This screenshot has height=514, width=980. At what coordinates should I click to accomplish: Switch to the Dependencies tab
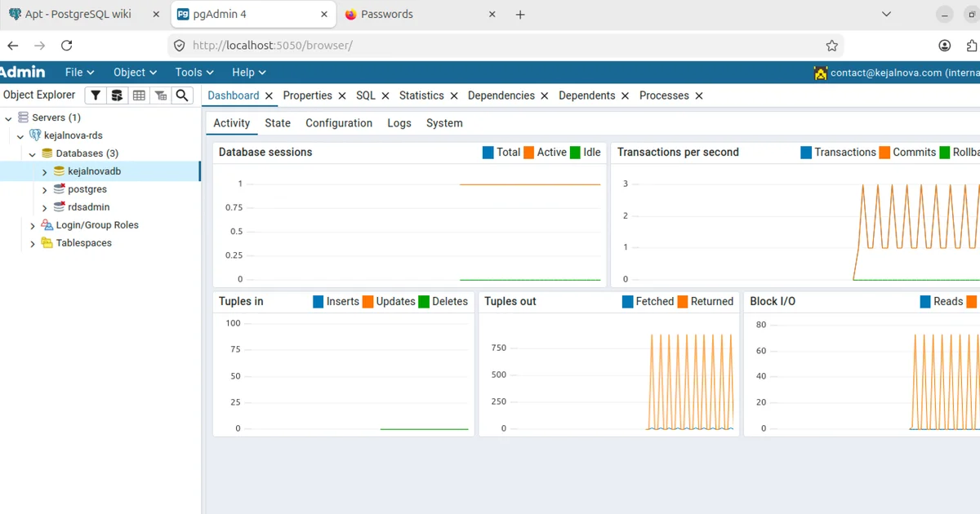[501, 95]
